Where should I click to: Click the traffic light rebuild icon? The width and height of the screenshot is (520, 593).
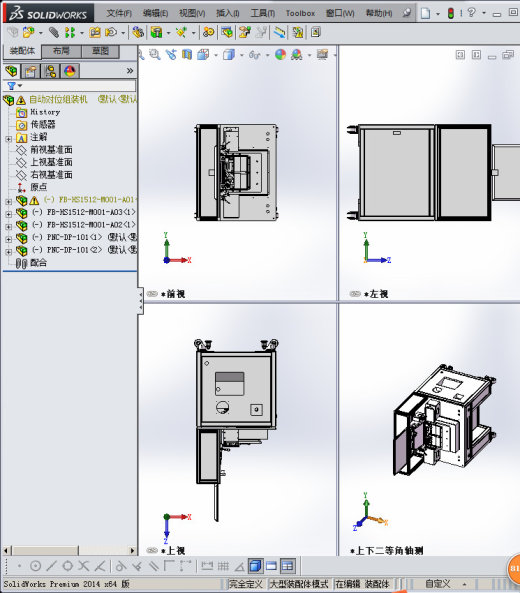pos(451,13)
